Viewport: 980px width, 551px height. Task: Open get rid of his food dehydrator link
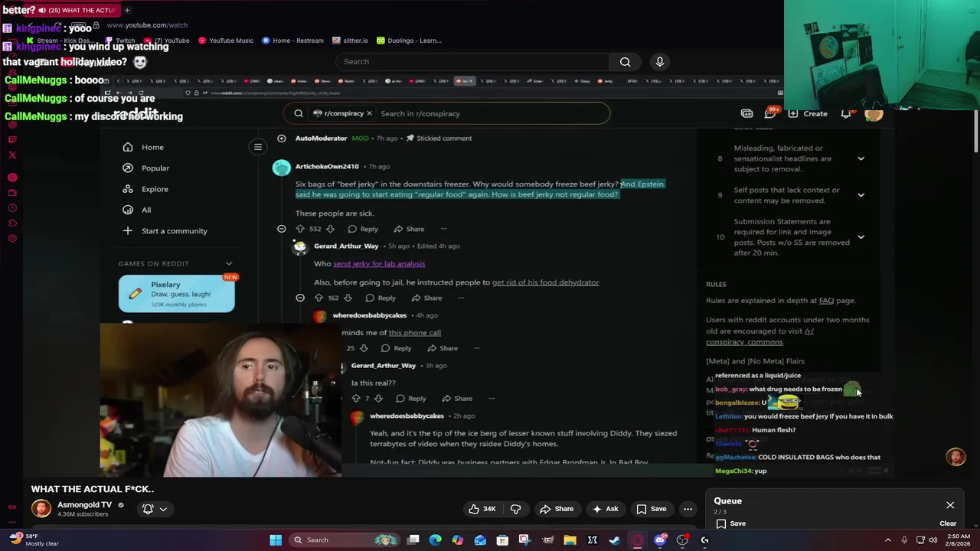tap(545, 282)
